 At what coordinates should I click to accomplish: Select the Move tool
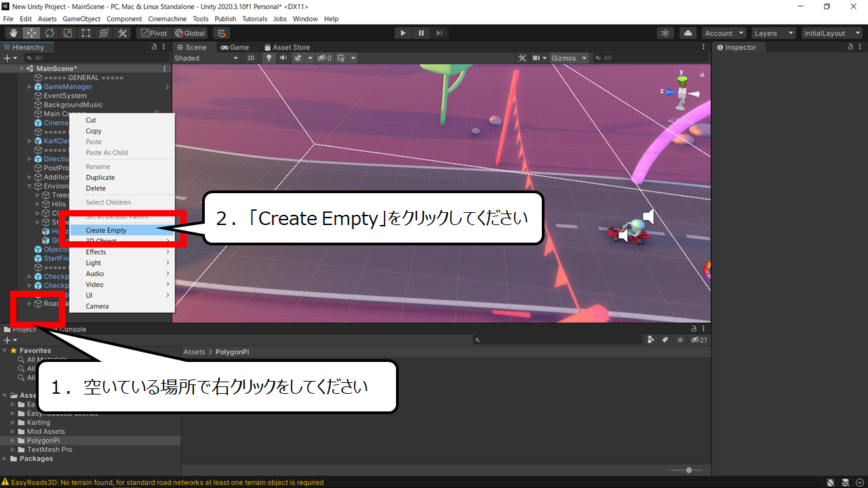click(x=31, y=33)
